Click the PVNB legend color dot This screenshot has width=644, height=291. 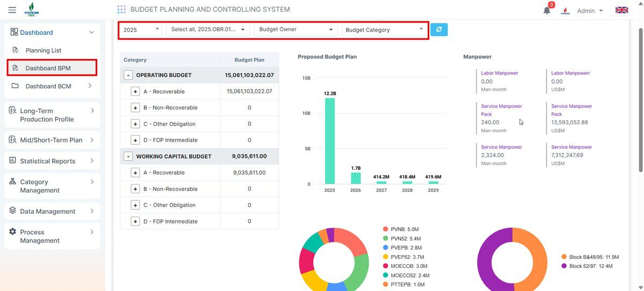385,229
